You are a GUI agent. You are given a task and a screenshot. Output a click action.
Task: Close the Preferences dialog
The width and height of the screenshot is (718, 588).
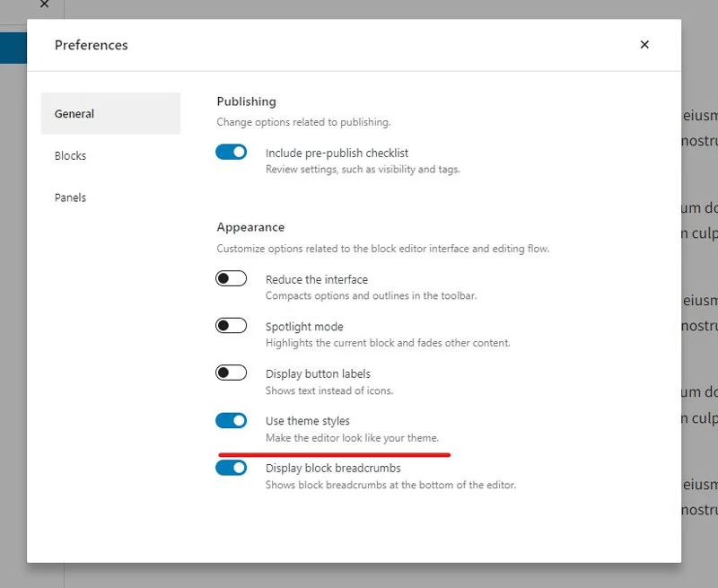(644, 45)
